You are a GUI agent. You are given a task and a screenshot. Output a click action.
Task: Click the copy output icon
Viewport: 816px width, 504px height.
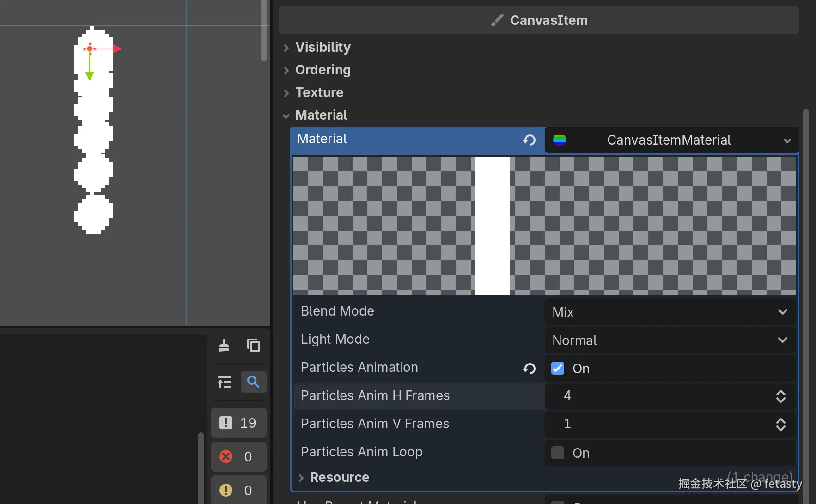pyautogui.click(x=253, y=345)
